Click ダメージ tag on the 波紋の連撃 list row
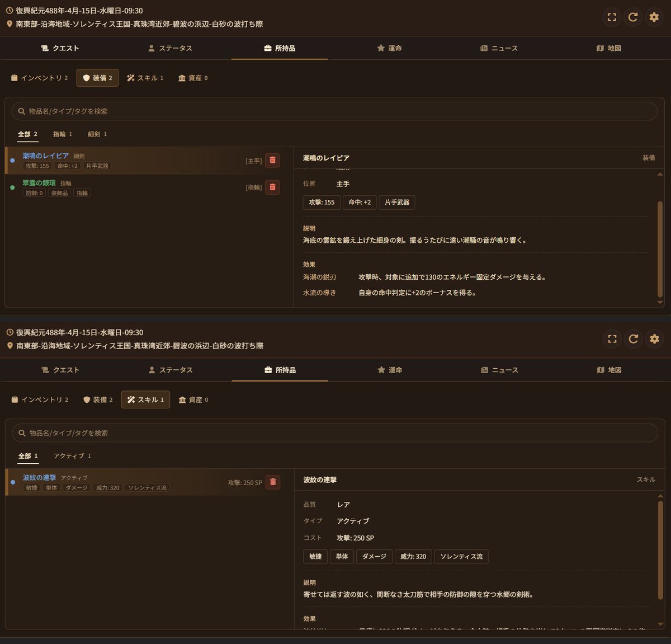The image size is (671, 644). (76, 488)
